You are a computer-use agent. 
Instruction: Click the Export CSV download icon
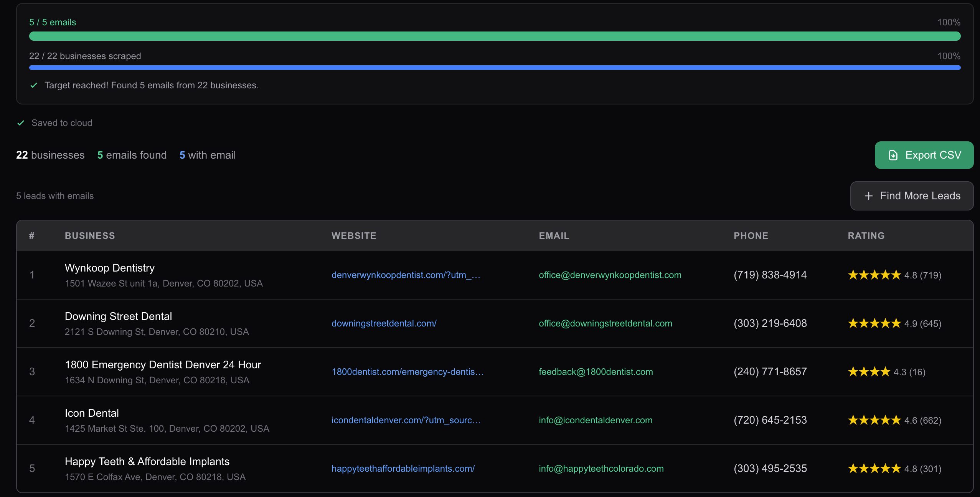pyautogui.click(x=894, y=155)
